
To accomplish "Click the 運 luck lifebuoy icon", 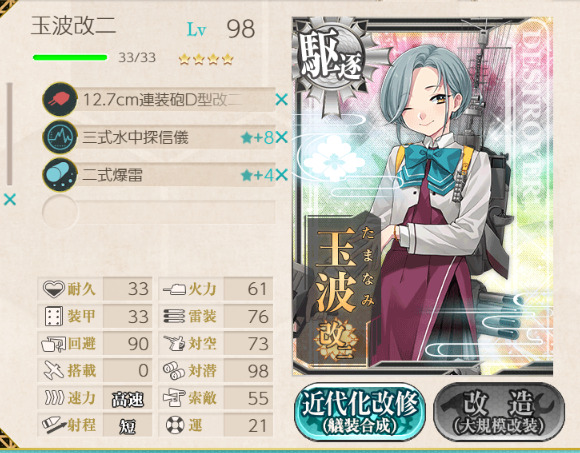I will (x=175, y=425).
